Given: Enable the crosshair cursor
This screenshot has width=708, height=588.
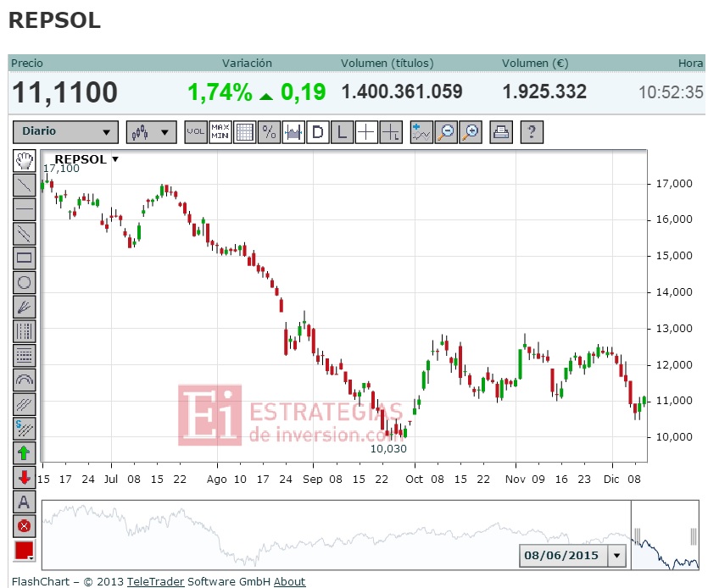Looking at the screenshot, I should 366,132.
